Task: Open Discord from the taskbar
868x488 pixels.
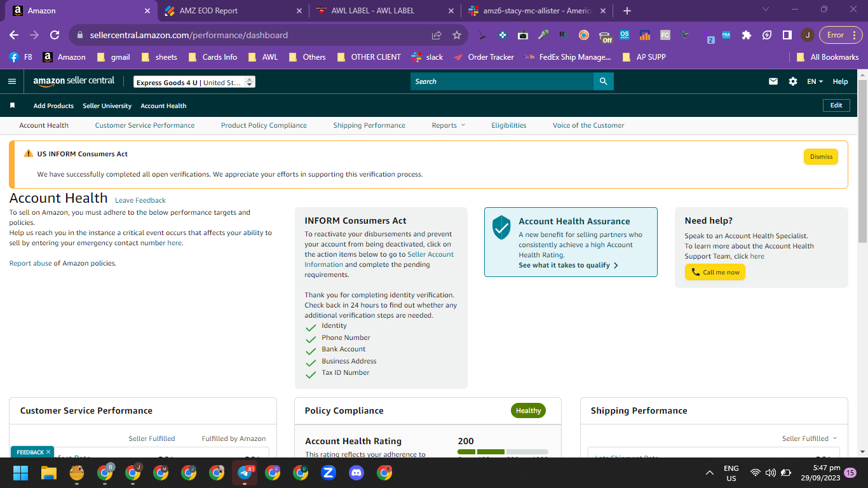Action: [356, 473]
